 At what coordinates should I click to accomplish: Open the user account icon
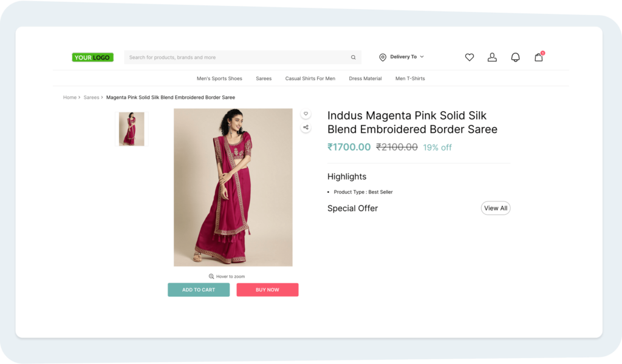492,58
